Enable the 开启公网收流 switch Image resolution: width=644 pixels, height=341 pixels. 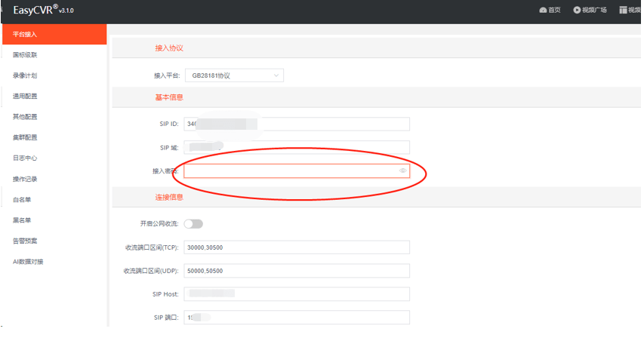193,223
